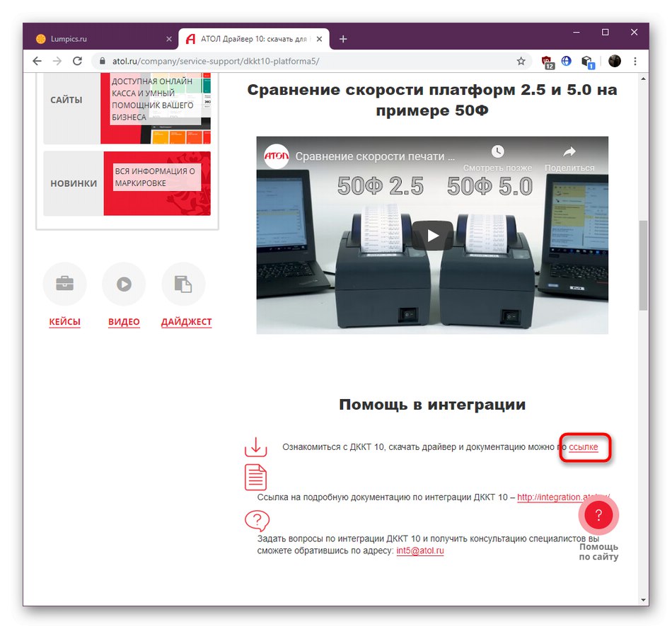Open the ВИДЕО link

[x=124, y=321]
